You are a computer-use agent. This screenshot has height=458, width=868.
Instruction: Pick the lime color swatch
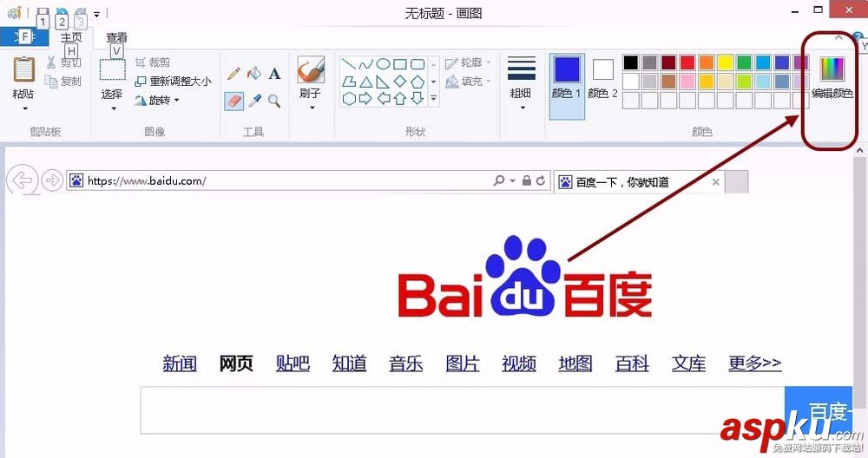click(x=744, y=82)
